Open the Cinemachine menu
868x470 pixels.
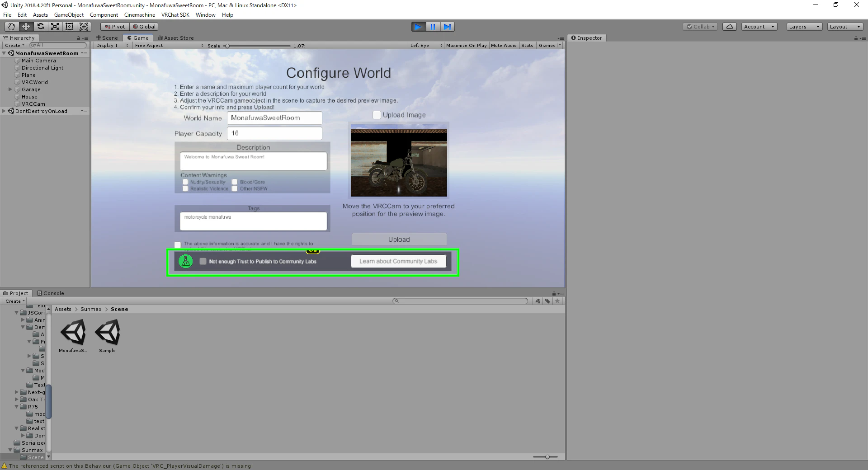coord(140,15)
